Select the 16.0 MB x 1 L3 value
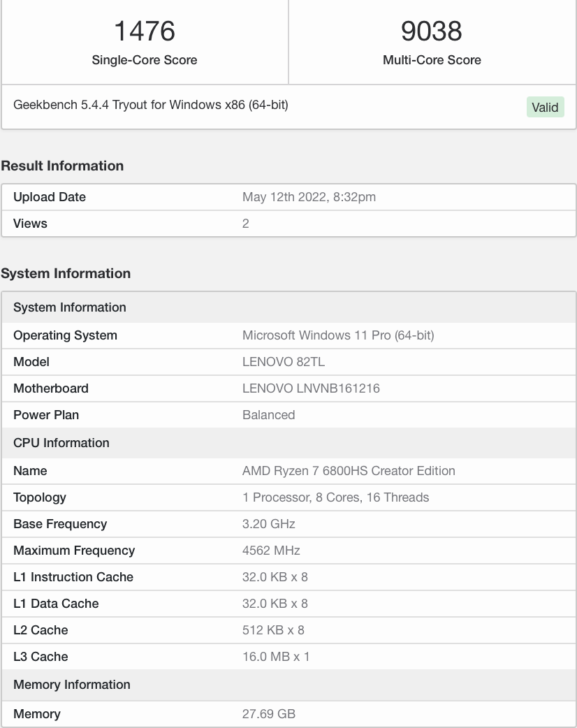Screen dimensions: 577x728 (276, 656)
